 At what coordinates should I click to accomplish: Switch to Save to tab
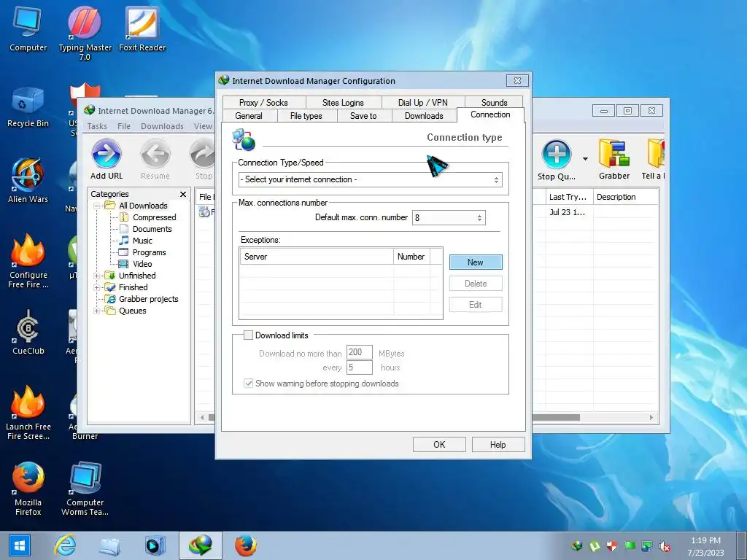(363, 116)
